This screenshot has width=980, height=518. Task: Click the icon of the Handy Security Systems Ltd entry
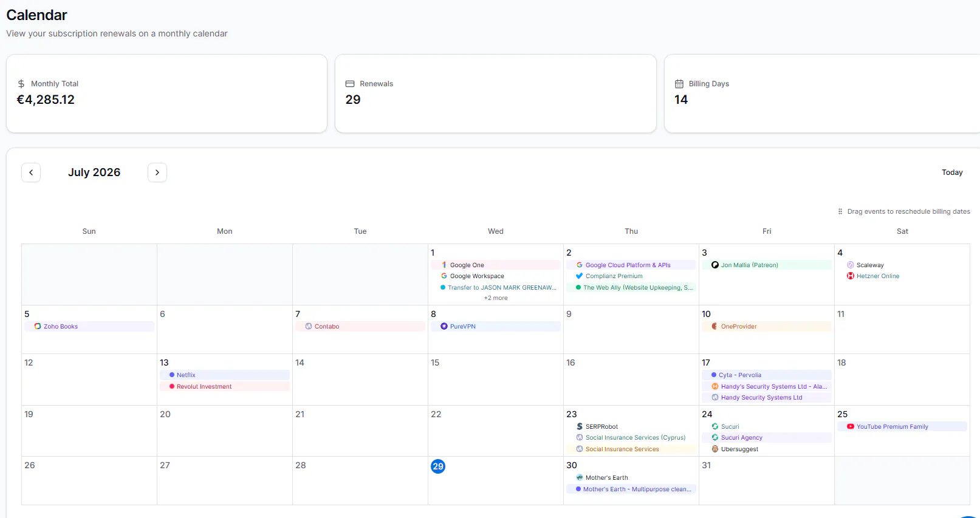point(715,397)
